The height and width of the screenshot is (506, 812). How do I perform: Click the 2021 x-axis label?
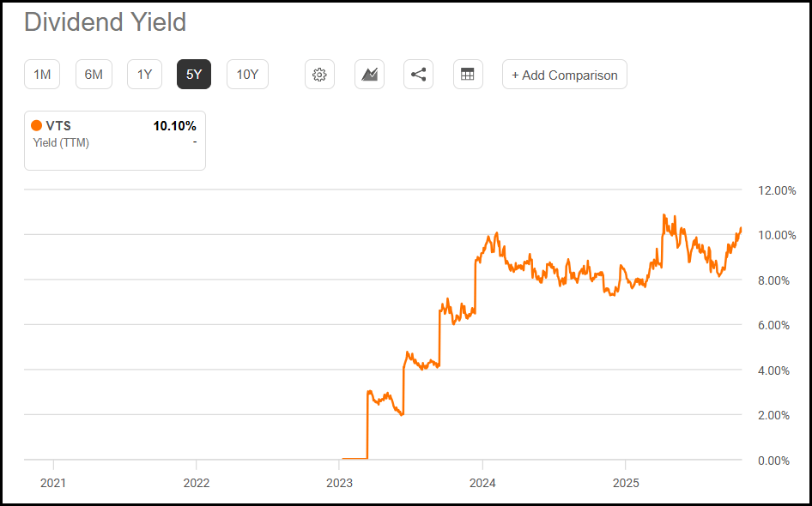53,483
